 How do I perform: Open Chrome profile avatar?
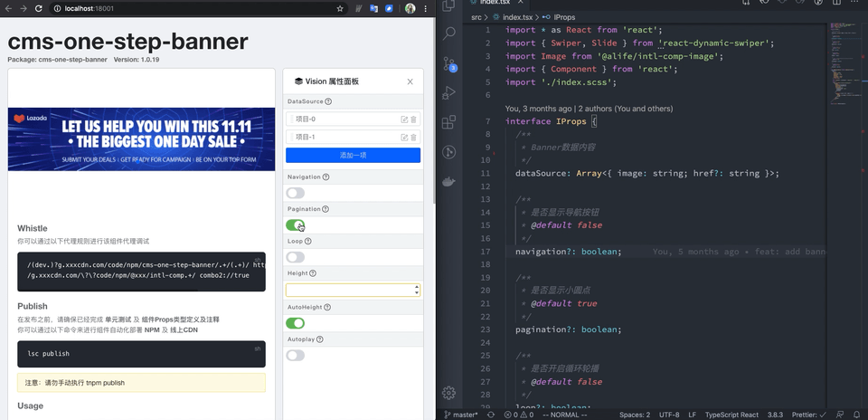[x=410, y=8]
